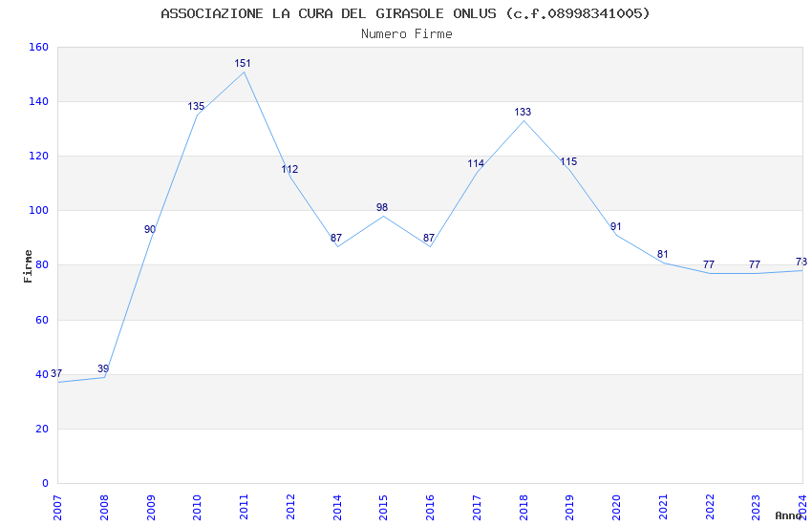Image resolution: width=812 pixels, height=525 pixels.
Task: Select x-axis year label 2009
Action: coord(151,508)
